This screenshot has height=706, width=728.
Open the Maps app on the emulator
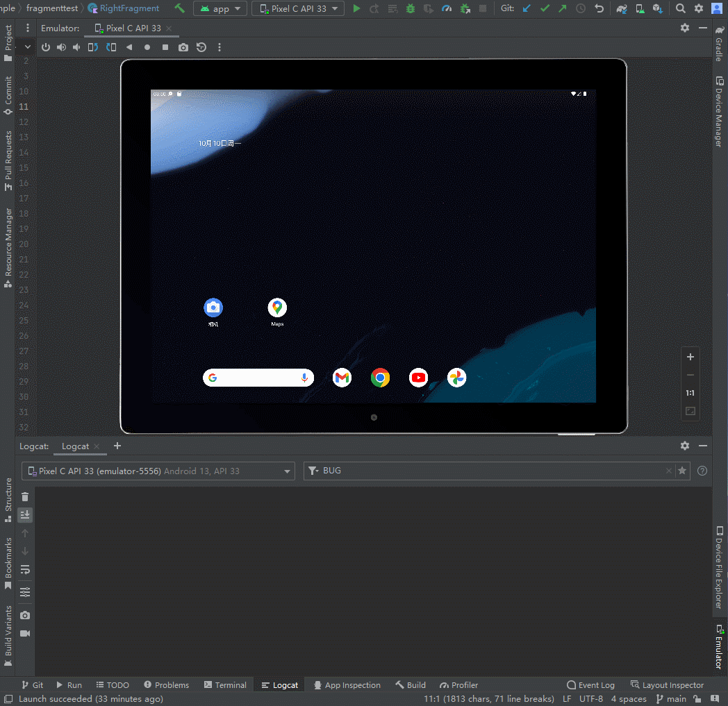point(277,308)
